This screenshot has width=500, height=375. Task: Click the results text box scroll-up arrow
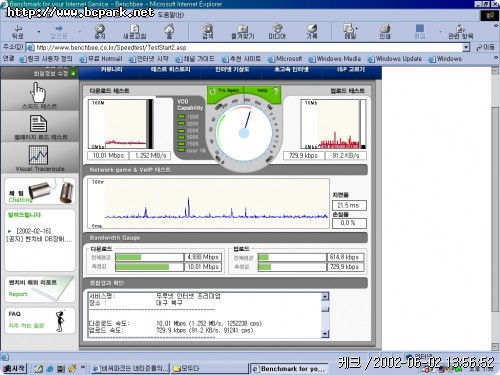[325, 296]
